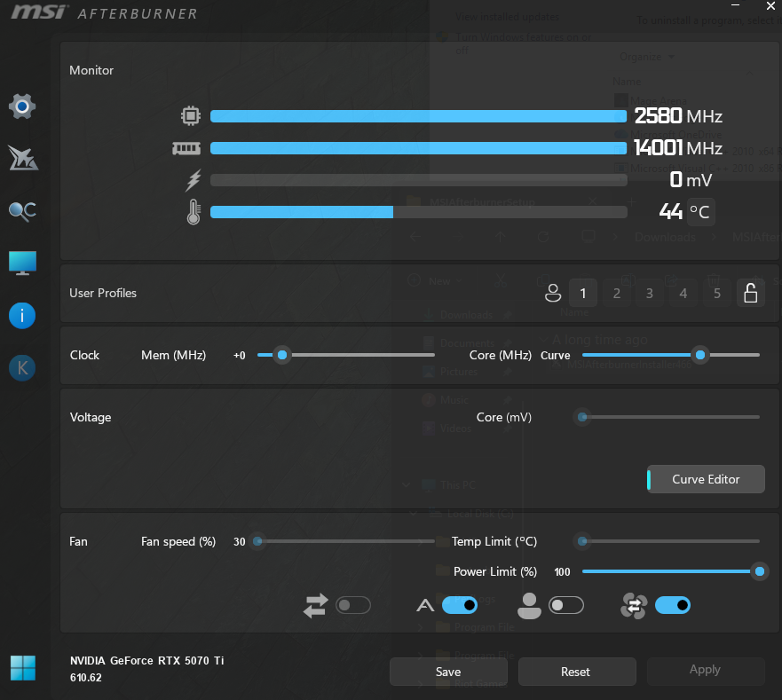The width and height of the screenshot is (782, 700).
Task: Click the Power Limit (%) slider handle
Action: (x=760, y=571)
